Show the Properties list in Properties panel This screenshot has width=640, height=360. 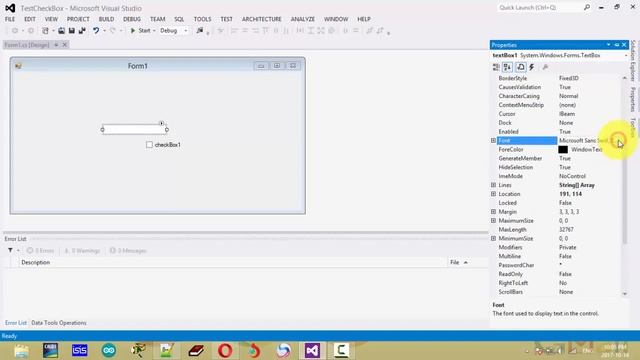tap(521, 67)
